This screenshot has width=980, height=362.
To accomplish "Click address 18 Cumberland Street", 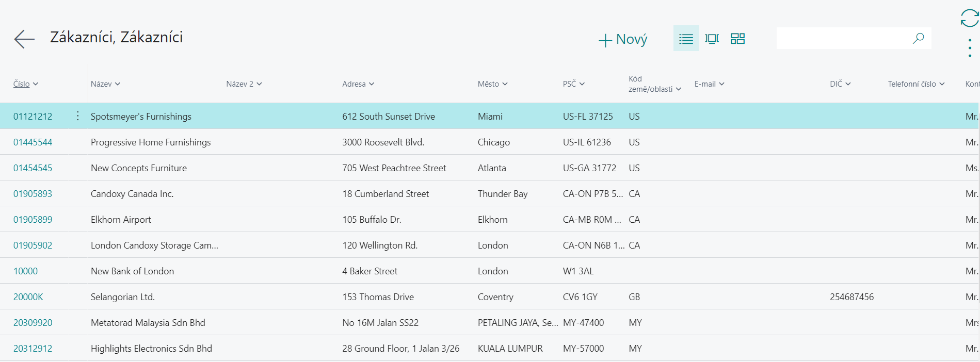I will [385, 194].
